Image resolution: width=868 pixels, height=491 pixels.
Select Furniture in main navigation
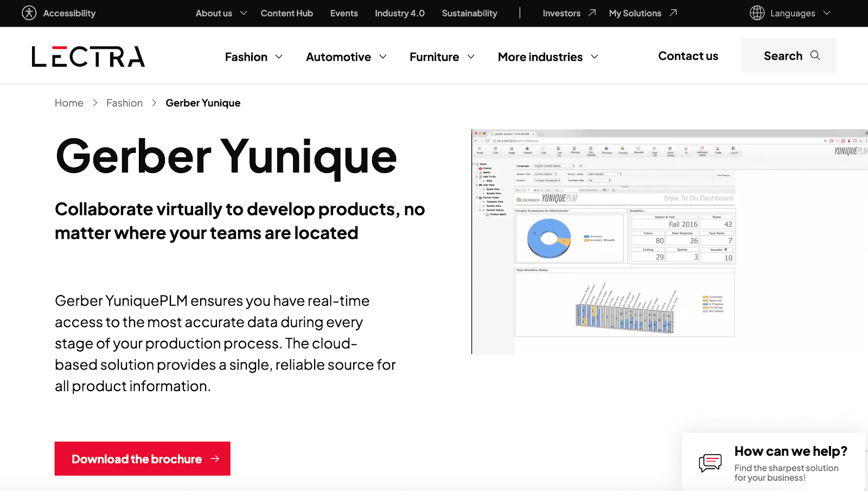coord(435,57)
